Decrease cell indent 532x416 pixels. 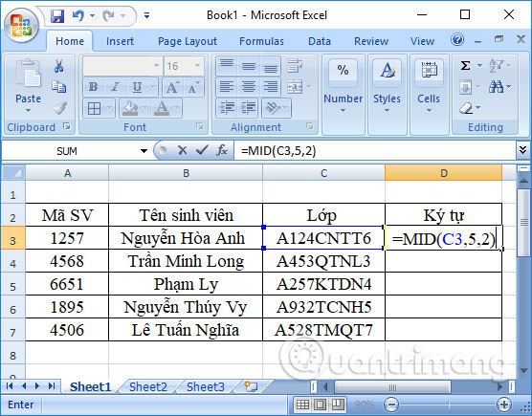pos(227,108)
